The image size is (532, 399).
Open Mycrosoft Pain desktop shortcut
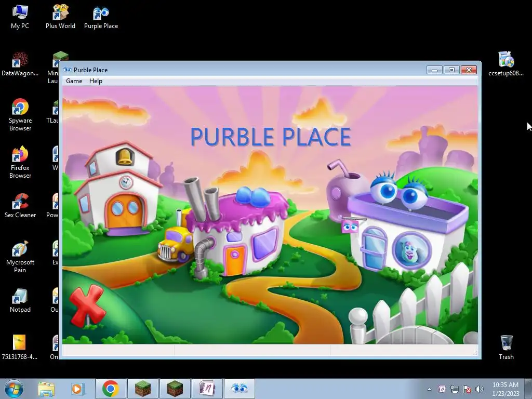20,257
